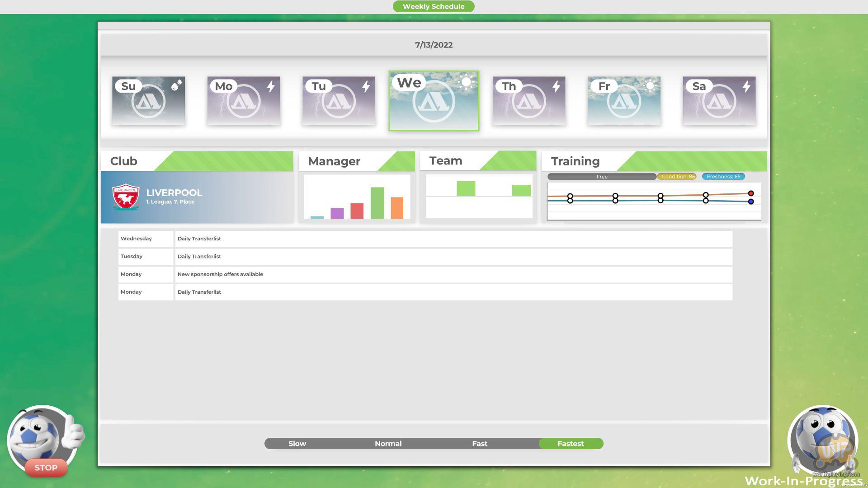Select the Friday sunny day card
Image resolution: width=868 pixels, height=488 pixels.
click(624, 101)
